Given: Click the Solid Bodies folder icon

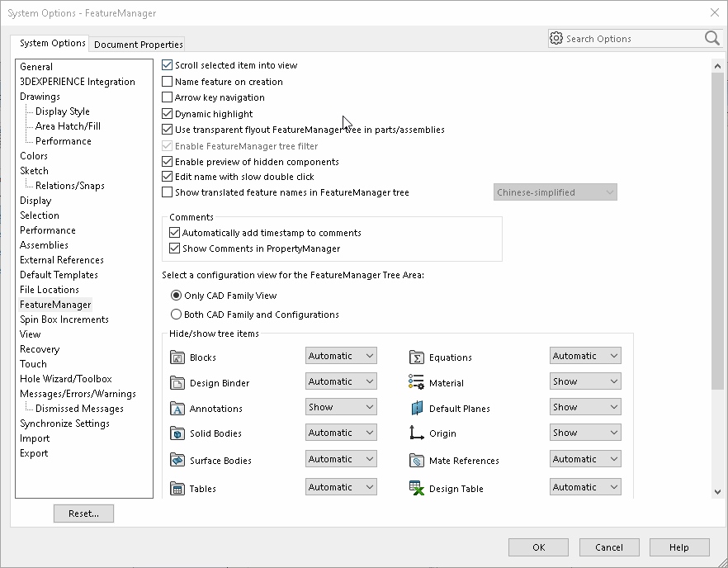Looking at the screenshot, I should 177,433.
